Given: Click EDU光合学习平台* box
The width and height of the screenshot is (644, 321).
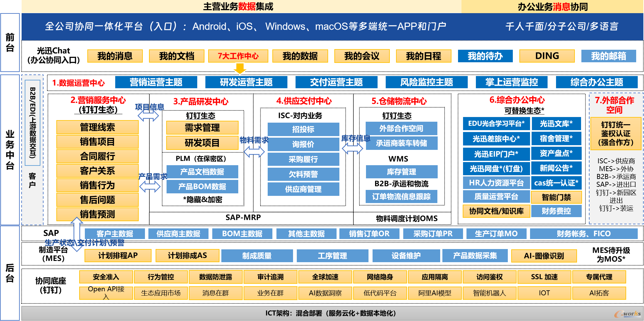Looking at the screenshot, I should [496, 124].
